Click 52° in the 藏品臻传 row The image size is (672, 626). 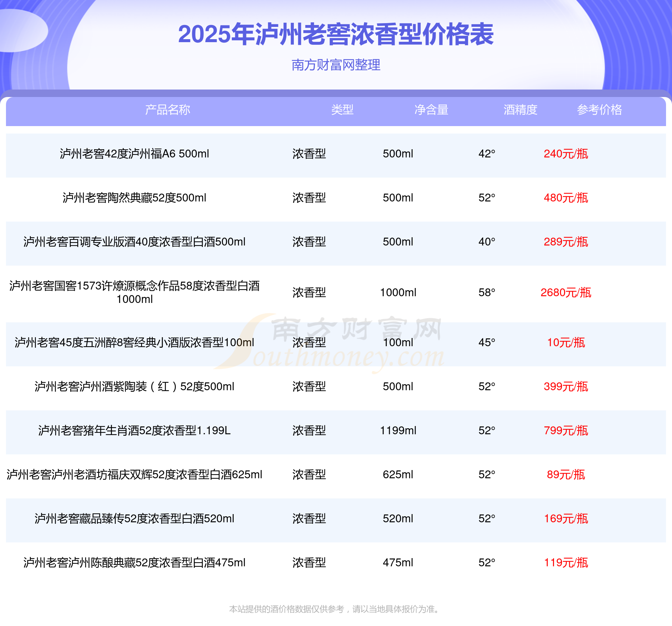tap(487, 519)
